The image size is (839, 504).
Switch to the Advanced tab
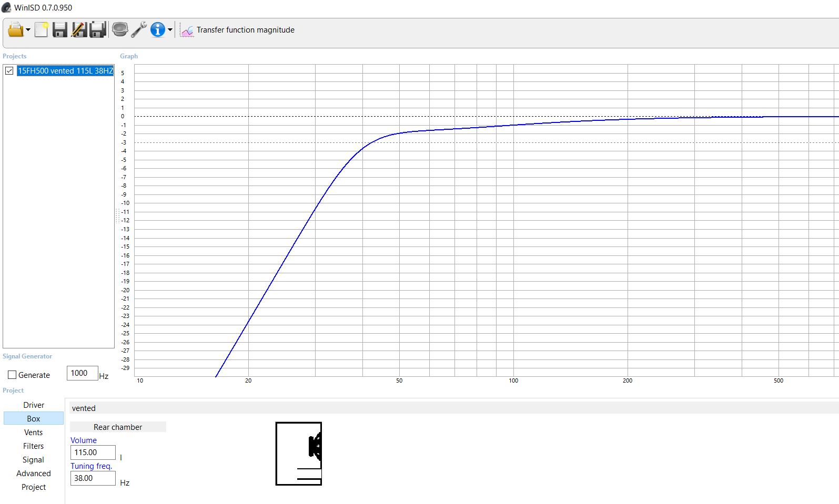34,473
